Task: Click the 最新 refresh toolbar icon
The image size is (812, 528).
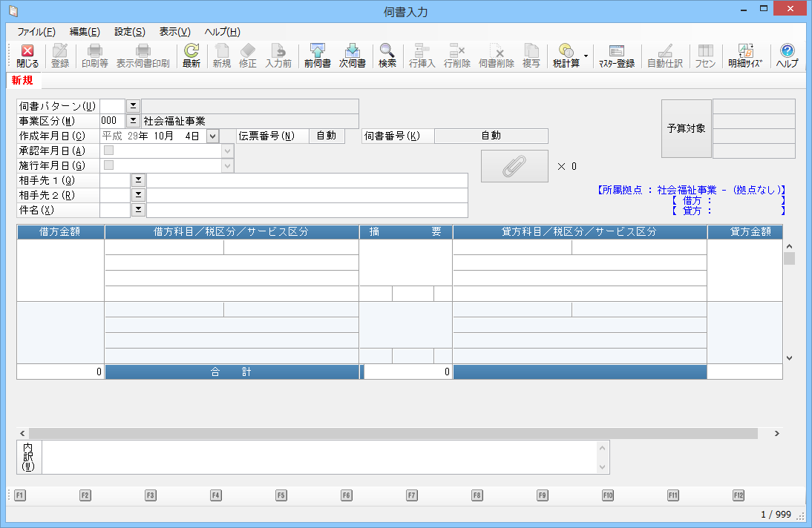Action: coord(191,56)
